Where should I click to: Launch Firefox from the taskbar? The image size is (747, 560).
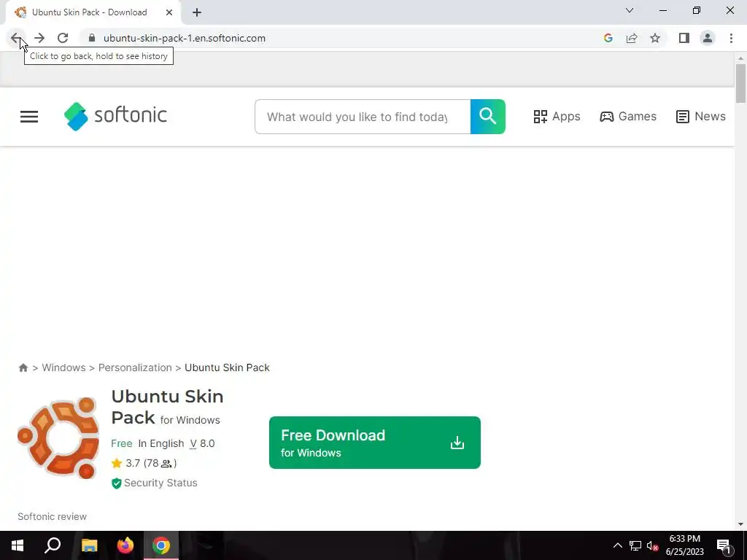click(x=125, y=545)
